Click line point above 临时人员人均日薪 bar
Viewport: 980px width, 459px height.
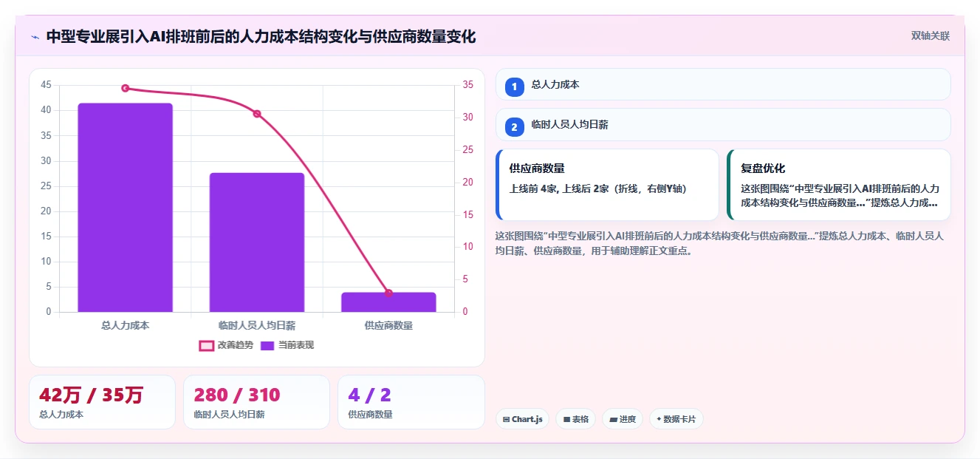tap(257, 114)
